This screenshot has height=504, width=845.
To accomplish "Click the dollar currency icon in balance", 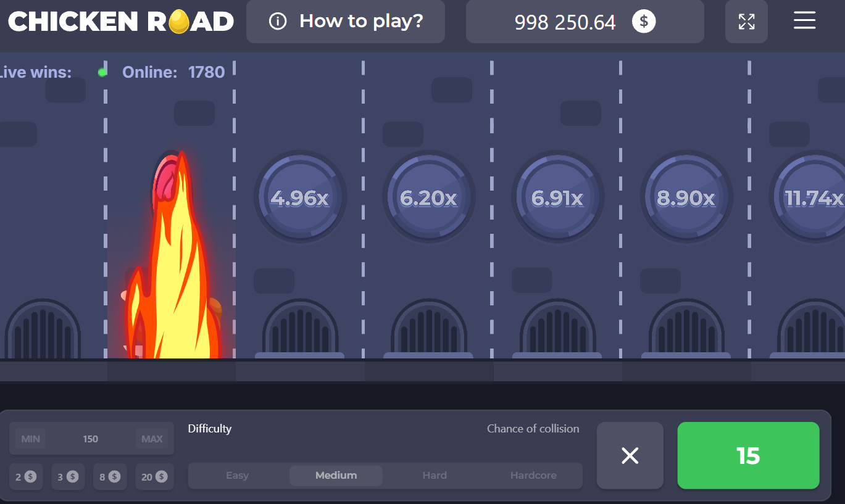I will 644,22.
